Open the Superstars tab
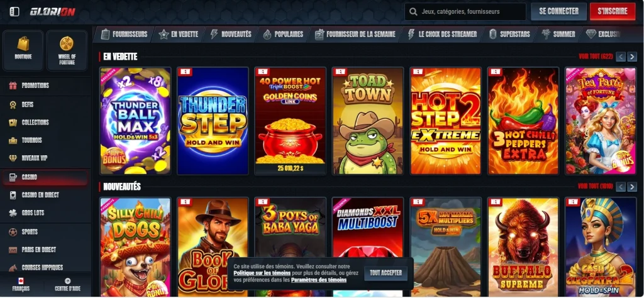Image resolution: width=644 pixels, height=298 pixels. coord(509,34)
